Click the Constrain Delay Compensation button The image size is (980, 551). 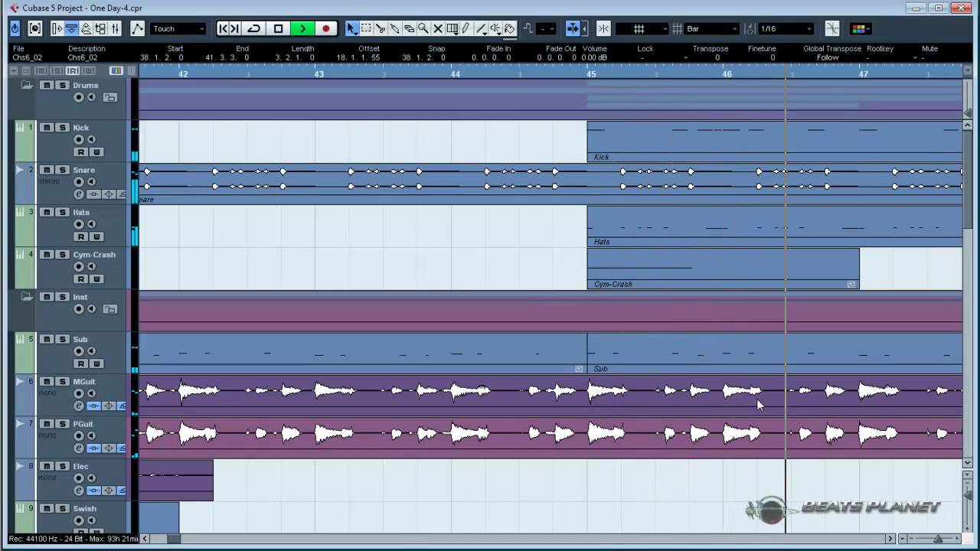tap(35, 28)
